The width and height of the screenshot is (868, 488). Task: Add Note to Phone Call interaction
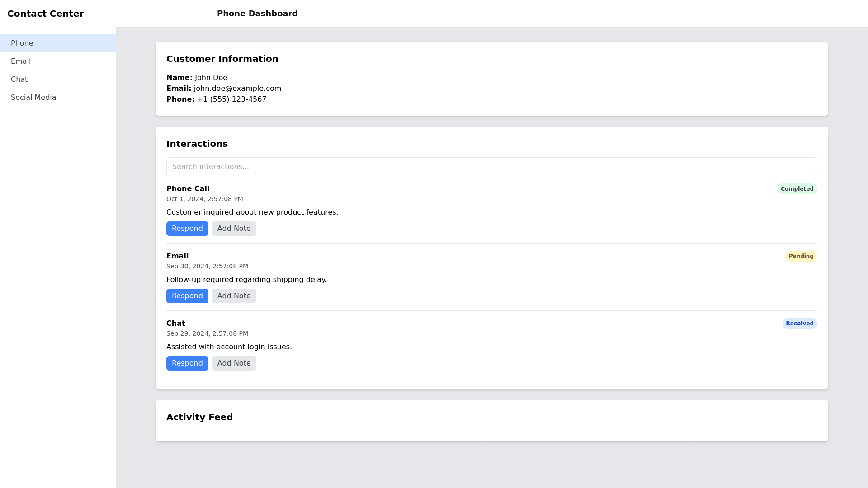pos(234,229)
